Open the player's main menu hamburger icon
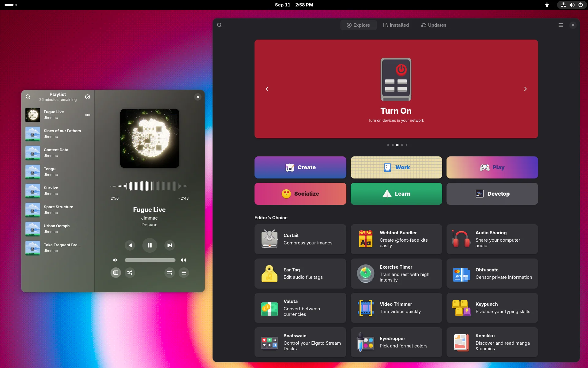The image size is (588, 368). click(183, 273)
